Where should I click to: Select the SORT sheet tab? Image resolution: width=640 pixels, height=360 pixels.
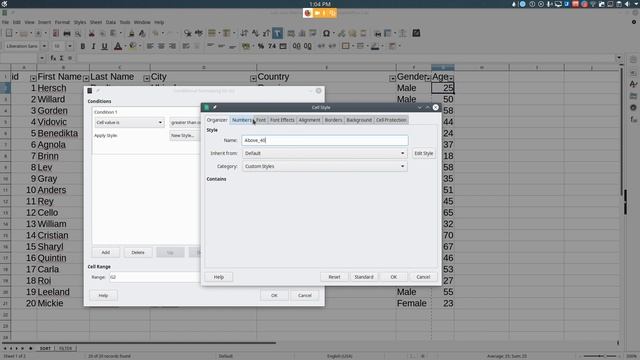coord(45,348)
